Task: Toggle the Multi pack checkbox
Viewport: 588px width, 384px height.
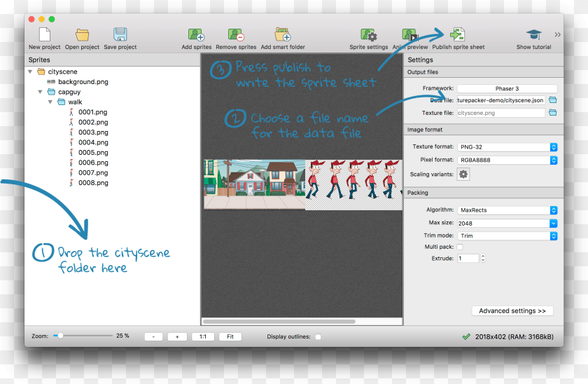Action: [x=460, y=247]
